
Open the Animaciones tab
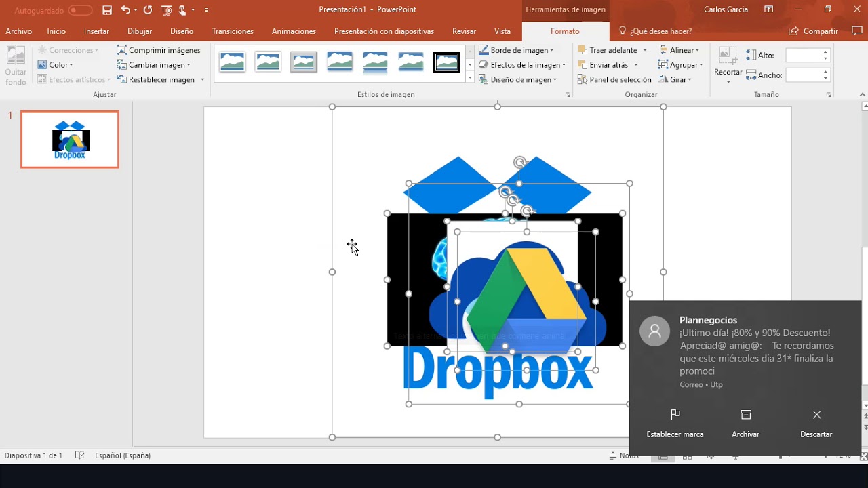coord(294,31)
